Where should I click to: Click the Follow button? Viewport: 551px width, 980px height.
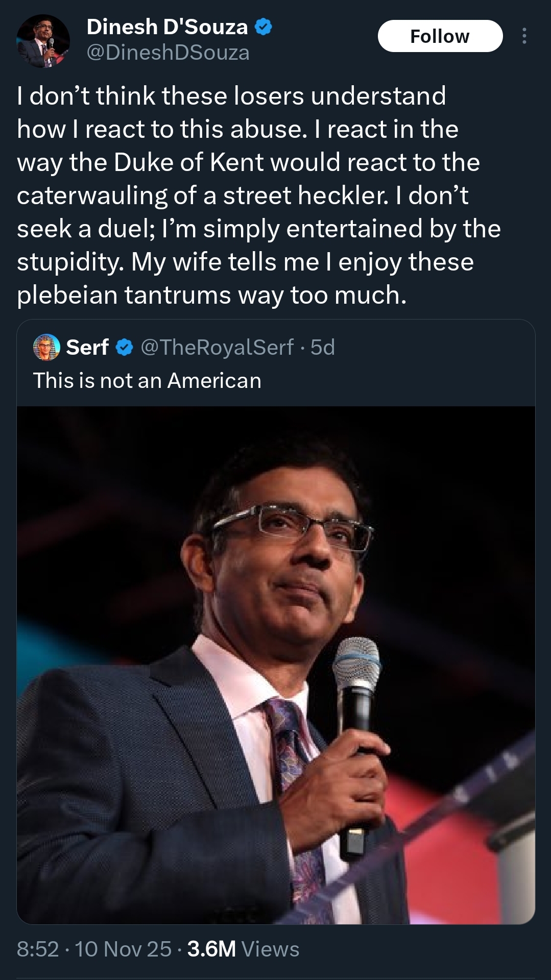[x=440, y=36]
